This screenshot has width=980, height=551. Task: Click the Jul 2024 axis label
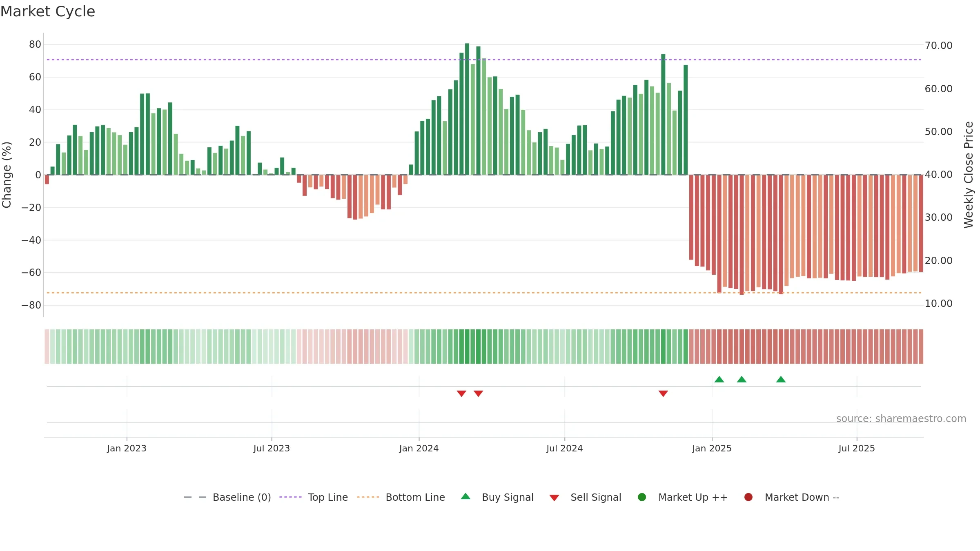pyautogui.click(x=564, y=449)
